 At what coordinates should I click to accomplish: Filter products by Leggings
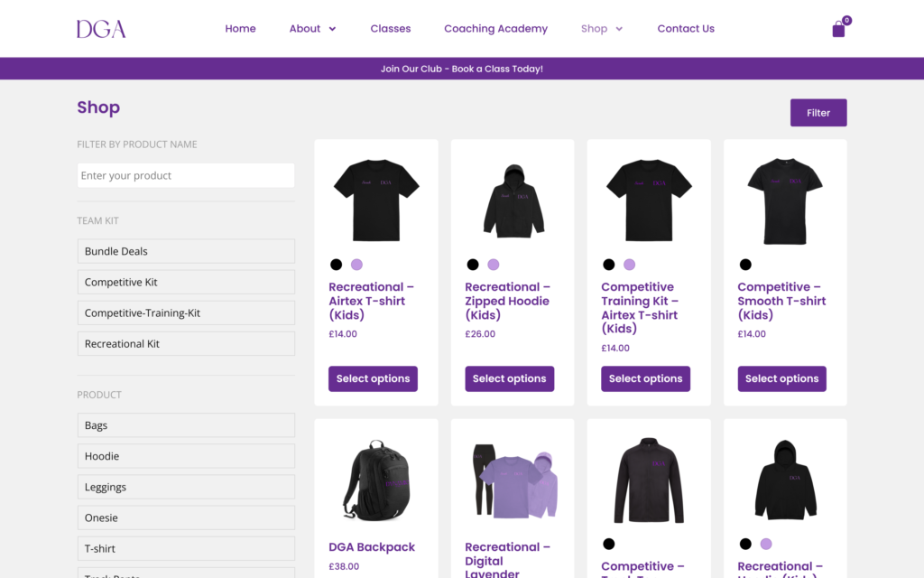[186, 487]
